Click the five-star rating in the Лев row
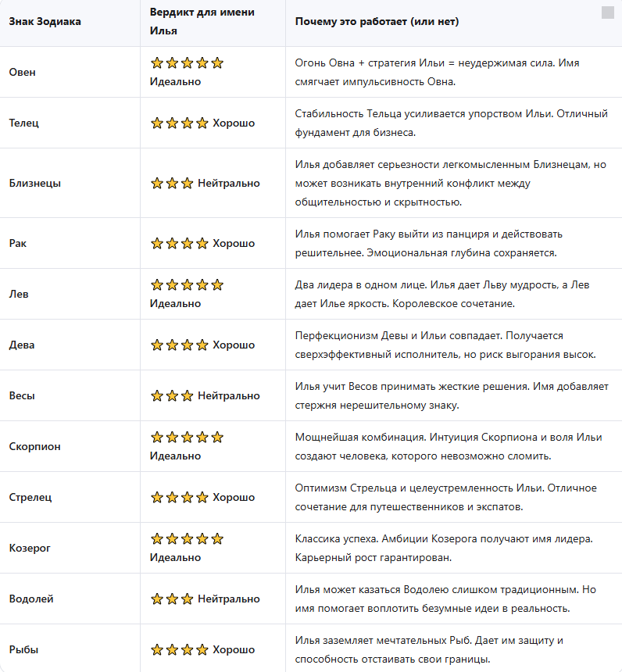This screenshot has height=672, width=622. pyautogui.click(x=187, y=284)
